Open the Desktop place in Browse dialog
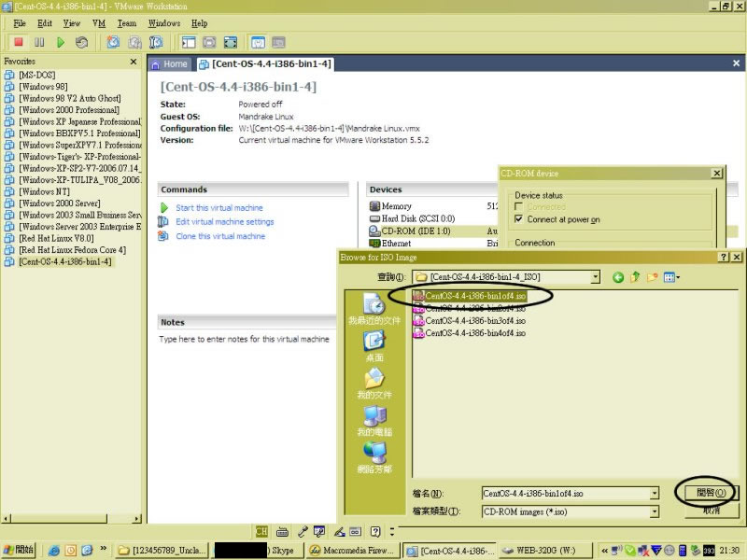 (x=374, y=346)
